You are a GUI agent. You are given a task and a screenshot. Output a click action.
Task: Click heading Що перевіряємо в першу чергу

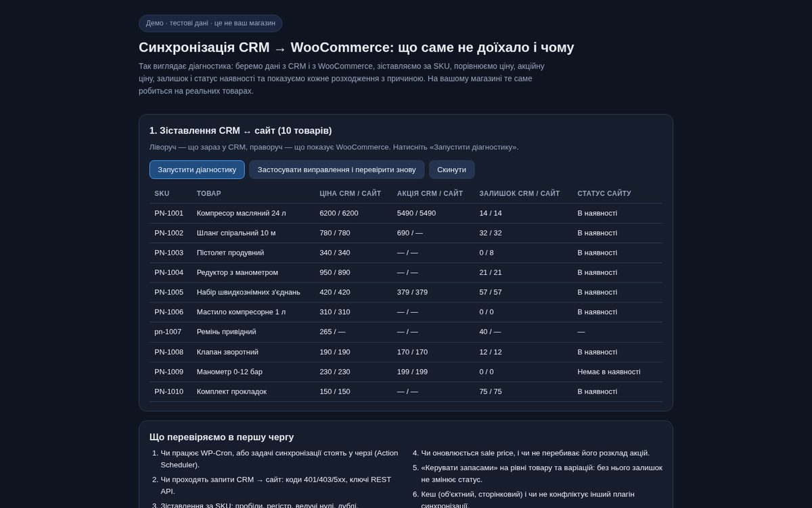222,438
